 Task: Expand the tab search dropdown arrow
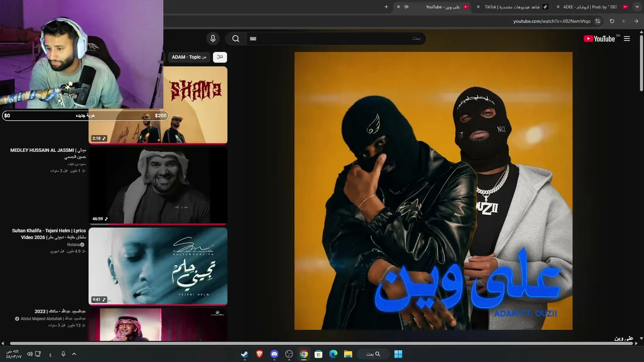coord(636,7)
